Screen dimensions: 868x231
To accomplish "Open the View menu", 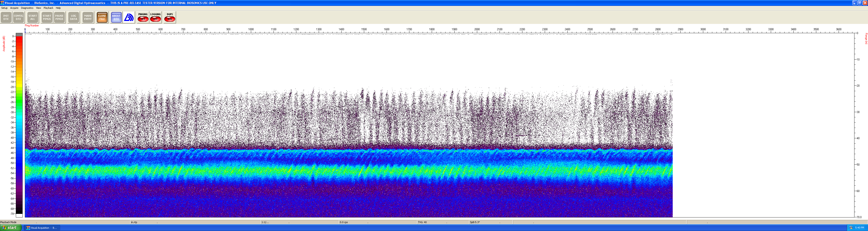I will [x=38, y=8].
